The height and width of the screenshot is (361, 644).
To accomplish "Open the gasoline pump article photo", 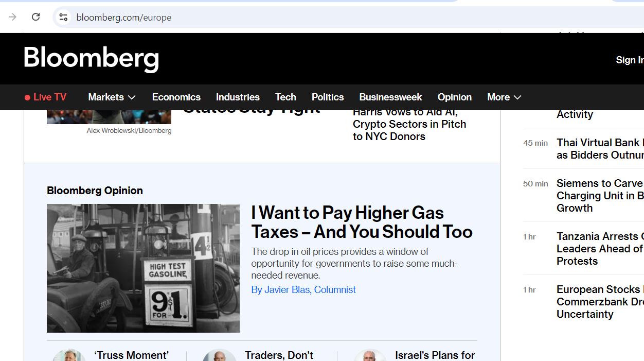I will tap(143, 268).
